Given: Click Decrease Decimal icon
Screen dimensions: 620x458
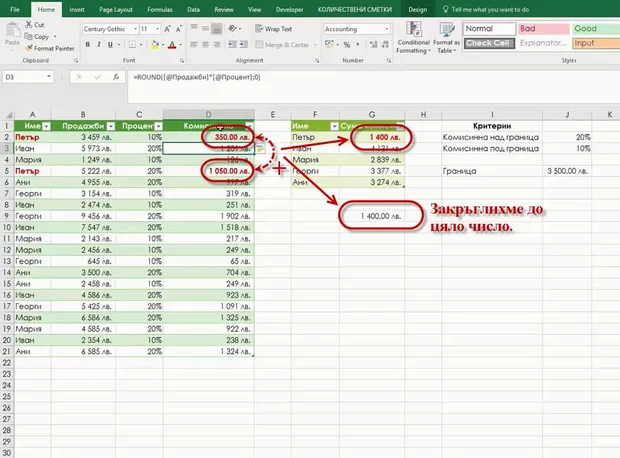Looking at the screenshot, I should 385,45.
